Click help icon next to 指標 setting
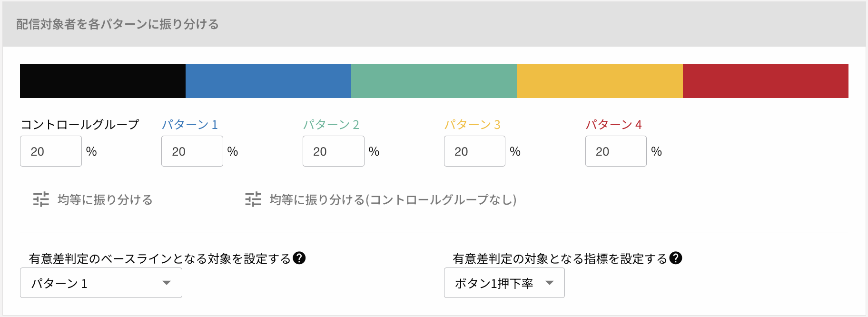Image resolution: width=868 pixels, height=317 pixels. (x=675, y=258)
